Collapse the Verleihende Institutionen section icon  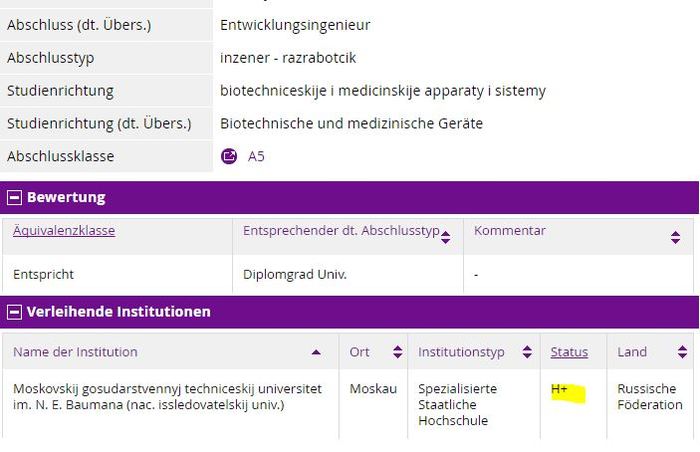pos(14,312)
